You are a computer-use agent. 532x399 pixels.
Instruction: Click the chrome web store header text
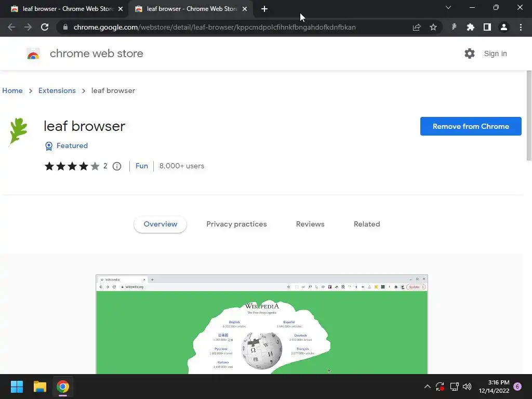[96, 54]
